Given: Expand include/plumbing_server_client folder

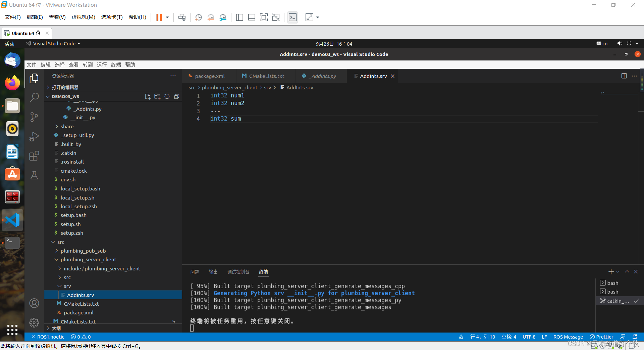Looking at the screenshot, I should 102,269.
